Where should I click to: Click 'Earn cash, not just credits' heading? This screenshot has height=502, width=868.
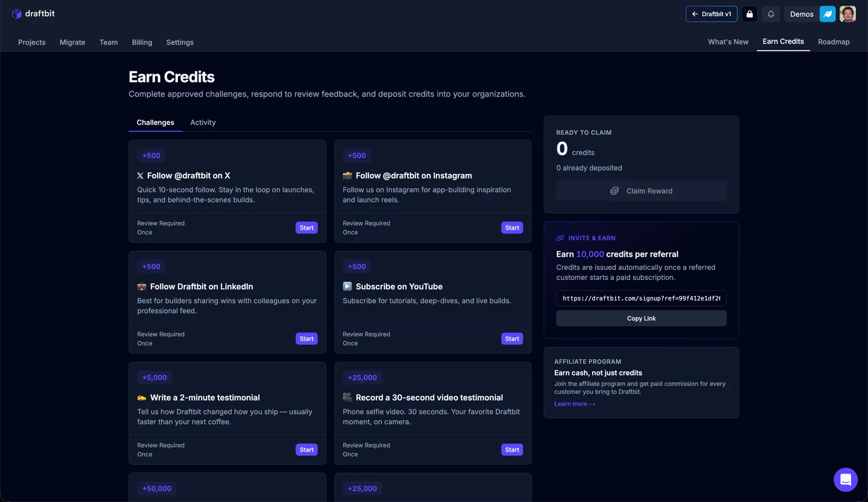(598, 373)
